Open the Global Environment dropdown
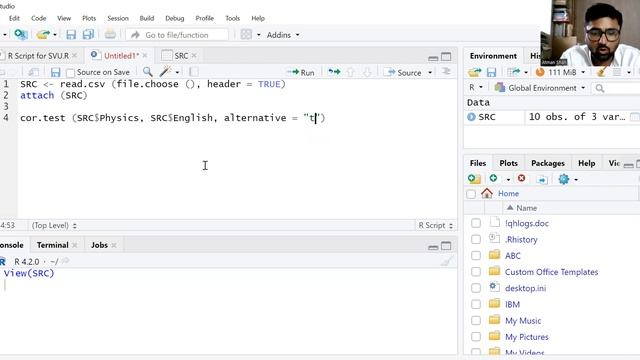 coord(540,88)
